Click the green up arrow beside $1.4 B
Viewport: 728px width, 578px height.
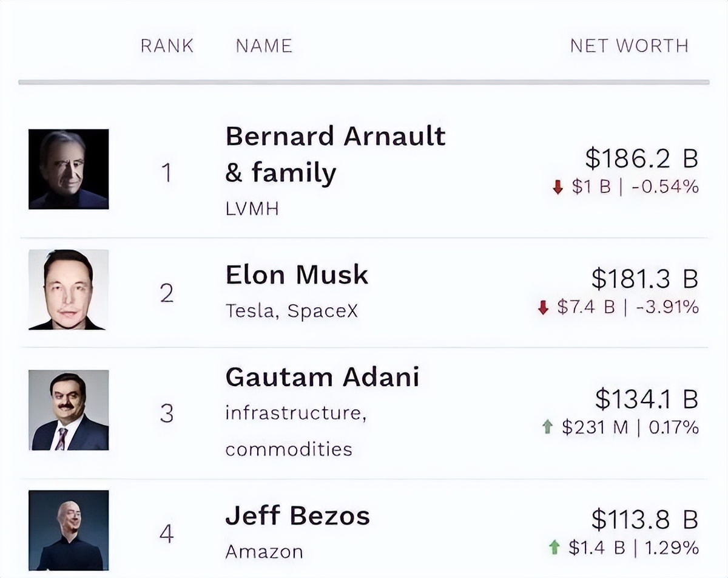pyautogui.click(x=554, y=548)
